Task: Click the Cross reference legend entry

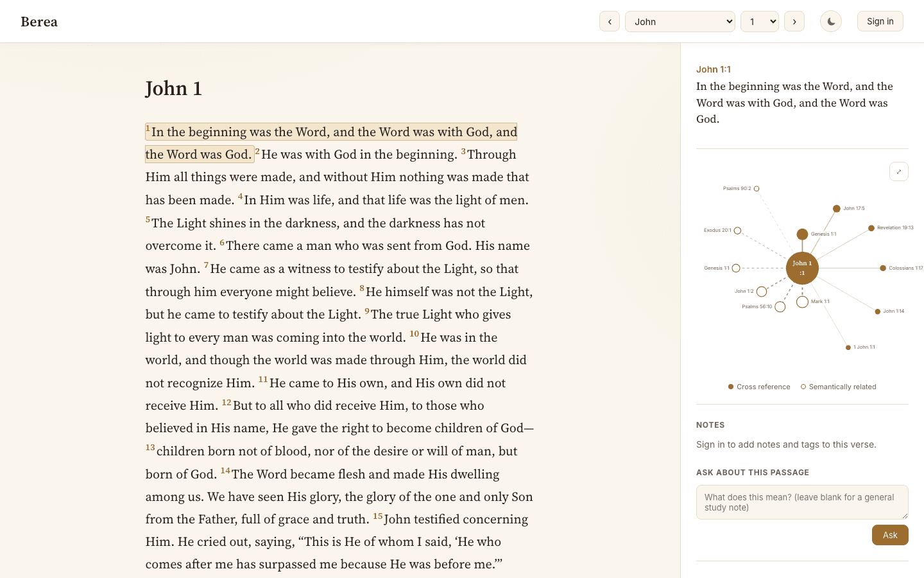Action: tap(759, 387)
